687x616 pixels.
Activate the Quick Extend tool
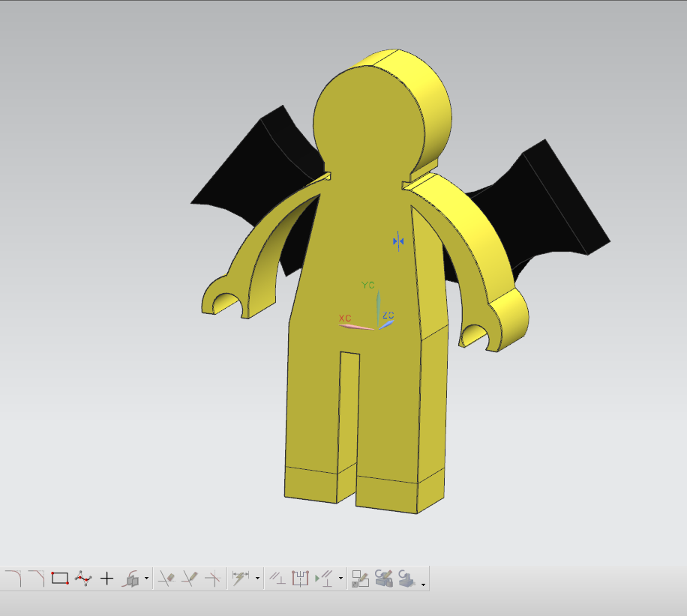190,579
